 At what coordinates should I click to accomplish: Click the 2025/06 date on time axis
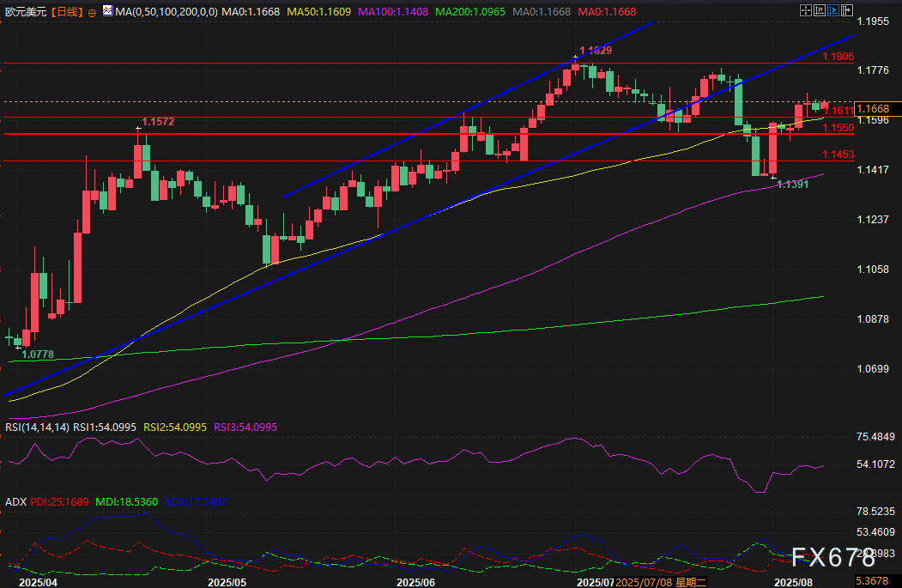[x=417, y=581]
